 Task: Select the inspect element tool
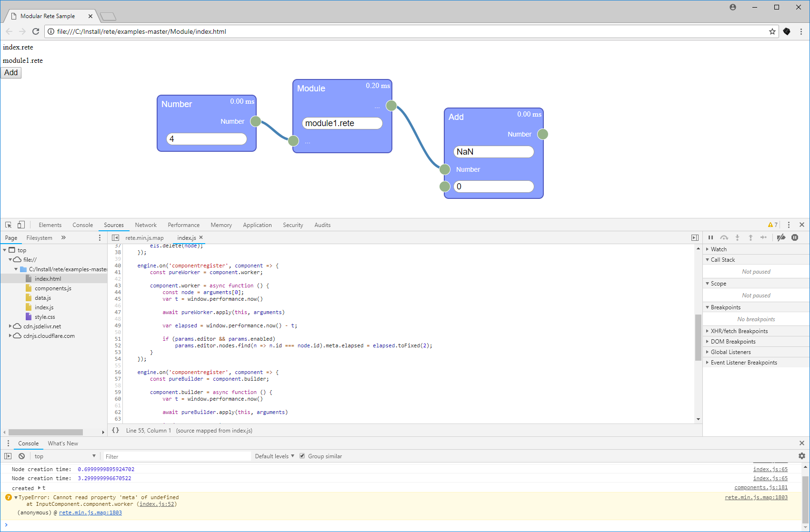pyautogui.click(x=8, y=225)
